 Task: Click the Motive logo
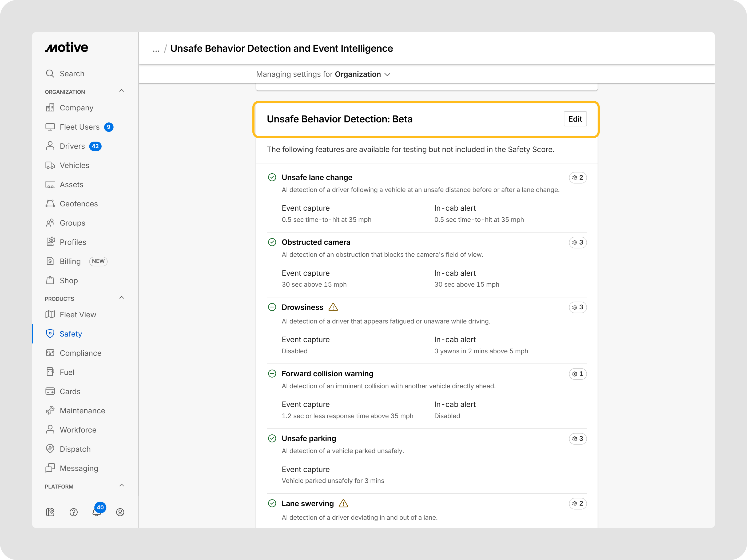click(x=66, y=47)
